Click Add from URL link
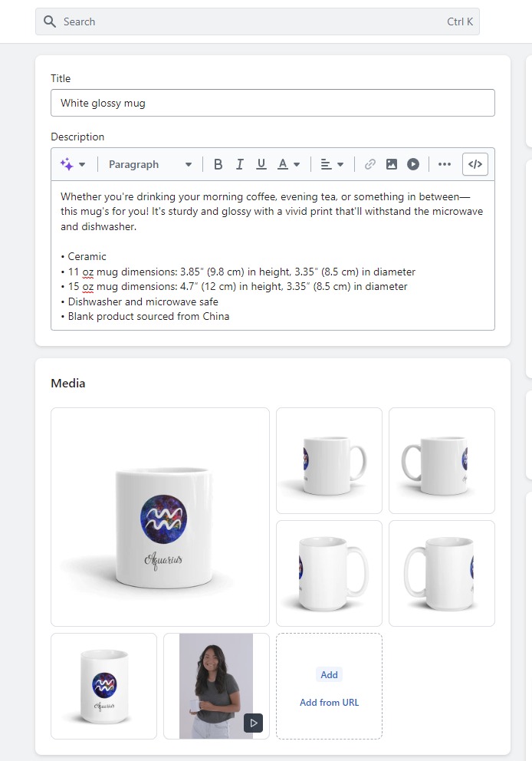Viewport: 532px width, 761px height. pos(330,702)
